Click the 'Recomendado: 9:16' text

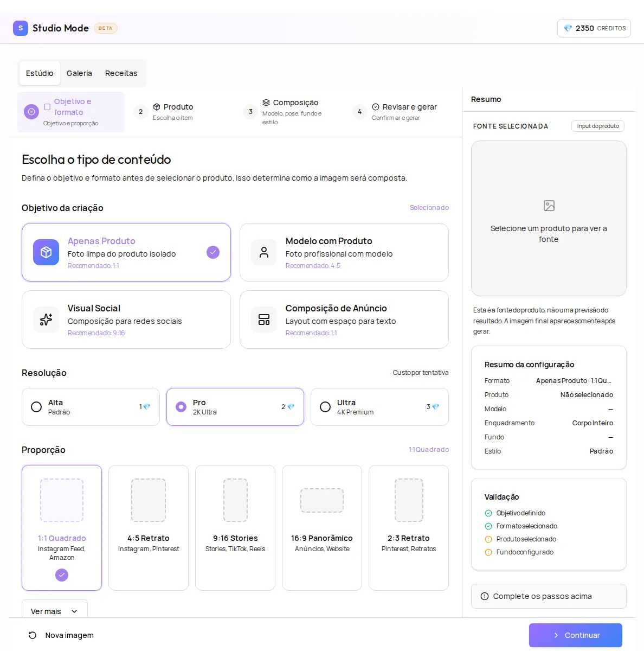pos(96,333)
